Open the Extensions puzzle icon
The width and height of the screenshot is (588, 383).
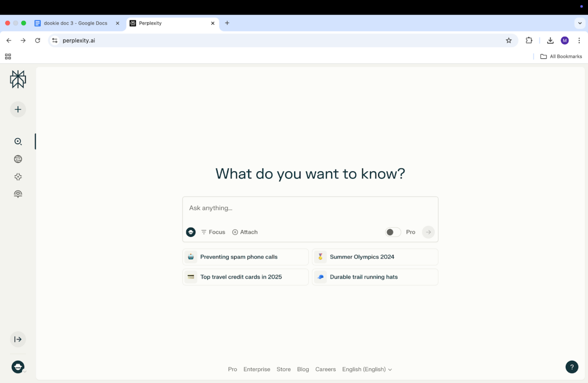pos(529,40)
